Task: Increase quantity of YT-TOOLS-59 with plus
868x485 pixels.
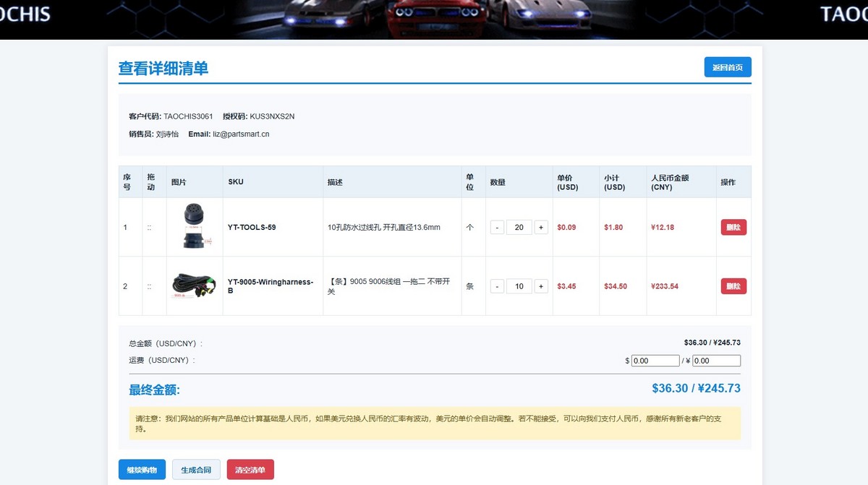Action: click(541, 227)
